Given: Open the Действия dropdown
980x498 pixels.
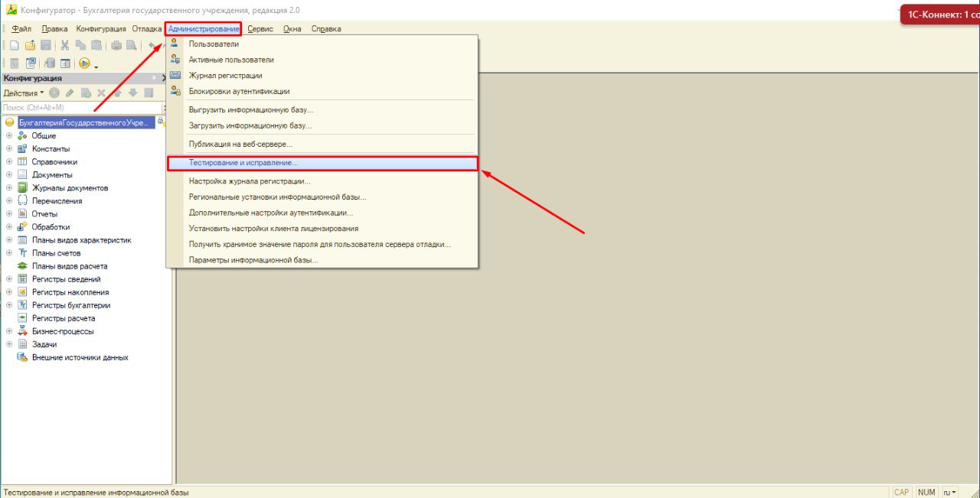Looking at the screenshot, I should click(x=24, y=93).
